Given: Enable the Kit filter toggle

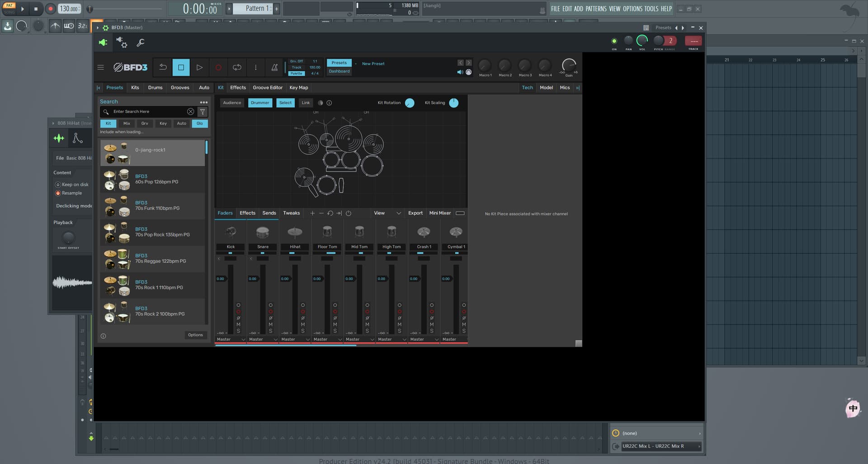Looking at the screenshot, I should click(x=108, y=123).
